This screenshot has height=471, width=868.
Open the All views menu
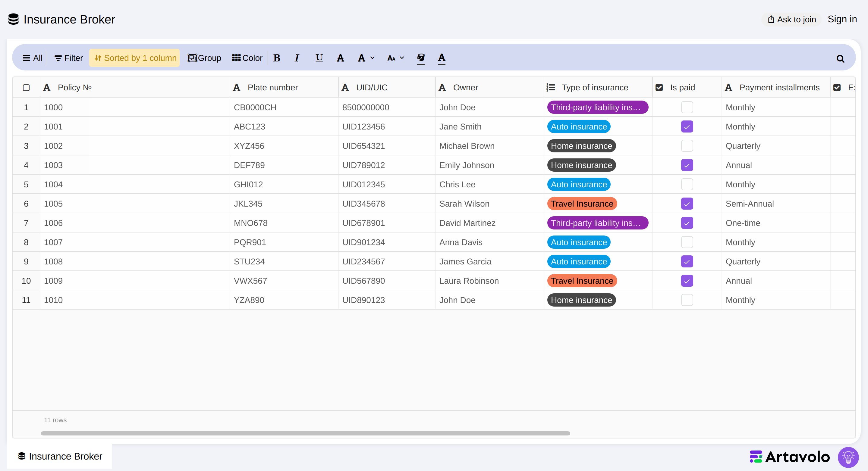(32, 58)
